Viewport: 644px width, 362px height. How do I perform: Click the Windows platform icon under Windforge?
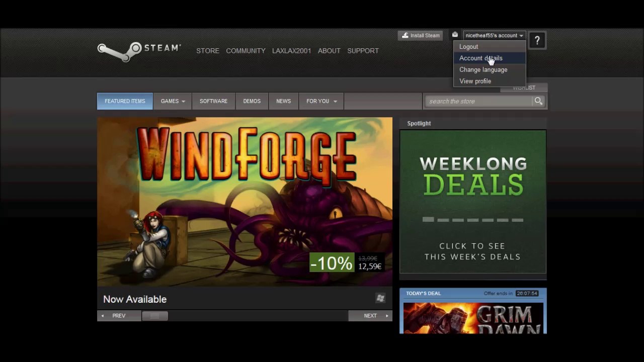pyautogui.click(x=380, y=299)
